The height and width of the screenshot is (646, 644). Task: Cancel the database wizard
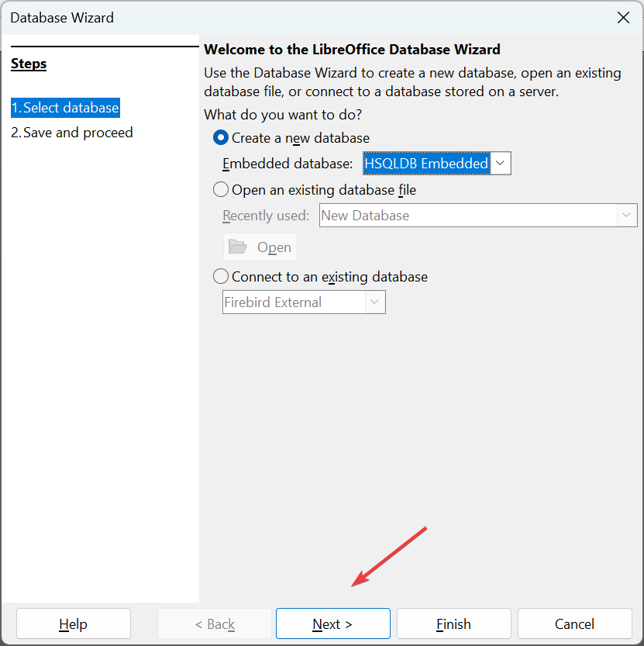(x=574, y=624)
